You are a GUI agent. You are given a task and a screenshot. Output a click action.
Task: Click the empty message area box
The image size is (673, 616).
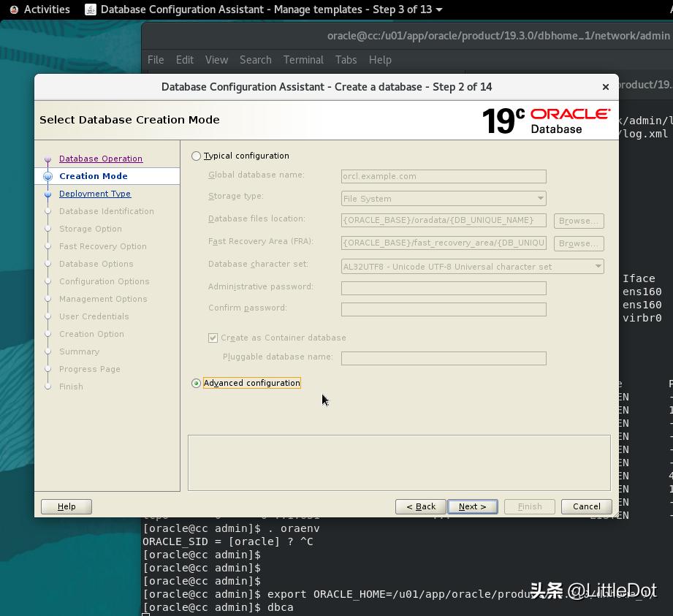[x=399, y=463]
